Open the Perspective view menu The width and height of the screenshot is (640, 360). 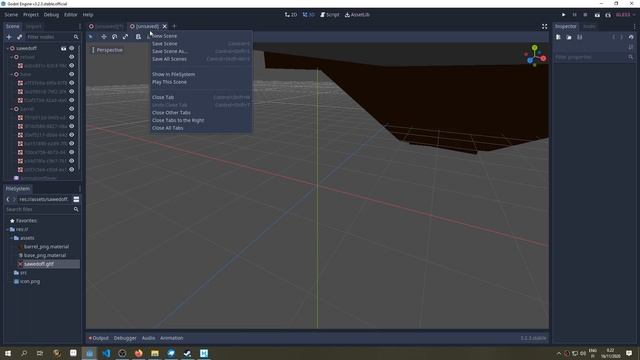[107, 50]
